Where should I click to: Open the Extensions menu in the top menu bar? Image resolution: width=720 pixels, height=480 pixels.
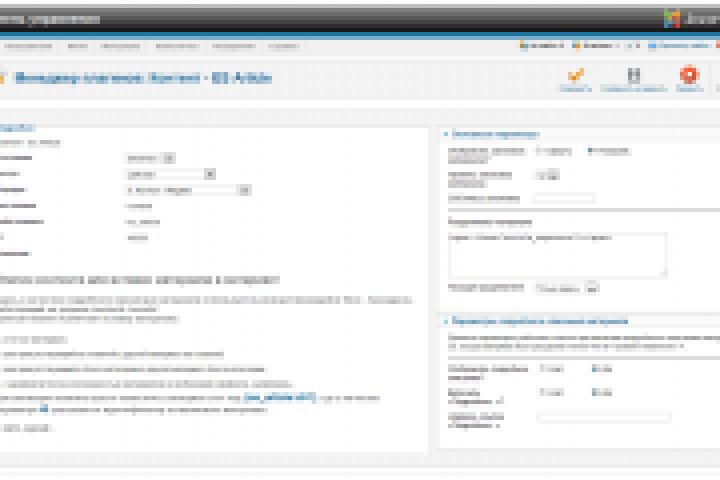[x=234, y=46]
